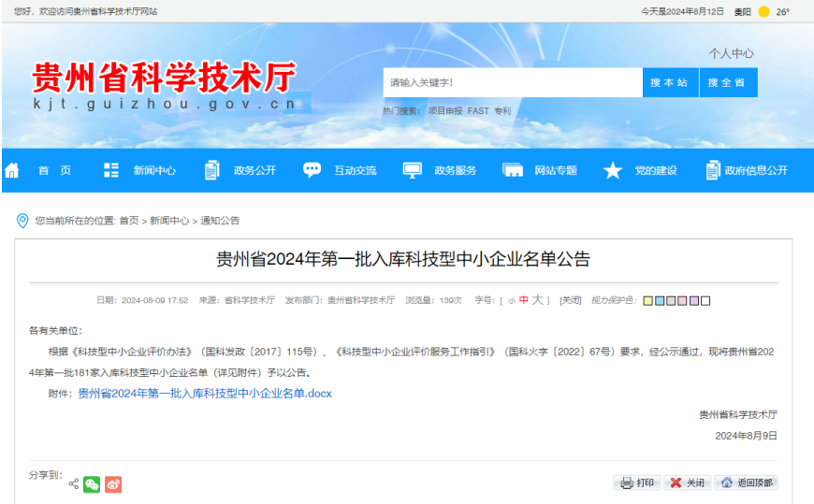This screenshot has width=814, height=504.
Task: Open the 政府信息公开 menu
Action: tap(757, 170)
